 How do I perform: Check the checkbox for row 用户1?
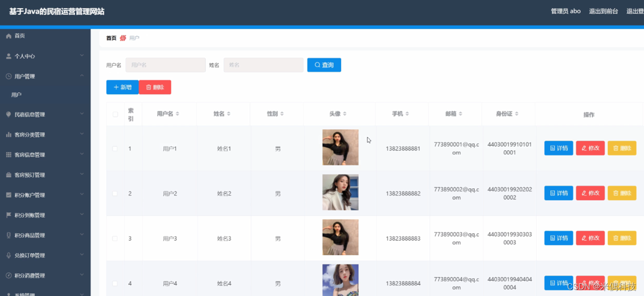click(x=115, y=149)
